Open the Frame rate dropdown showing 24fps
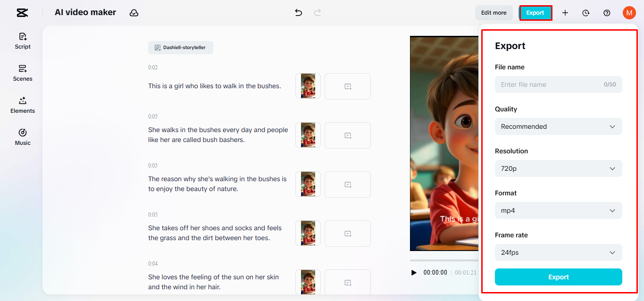Viewport: 644px width, 301px height. tap(559, 252)
